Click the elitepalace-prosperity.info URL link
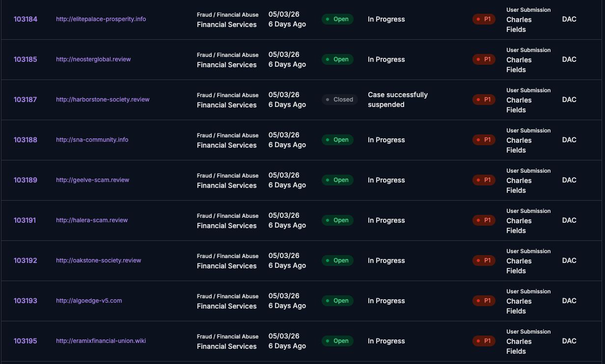 101,19
